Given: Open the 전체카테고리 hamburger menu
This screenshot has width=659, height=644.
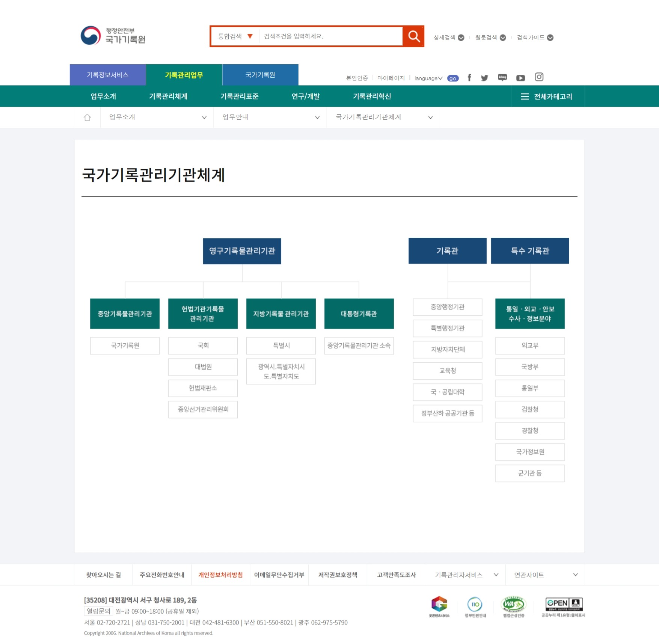Looking at the screenshot, I should (x=547, y=97).
